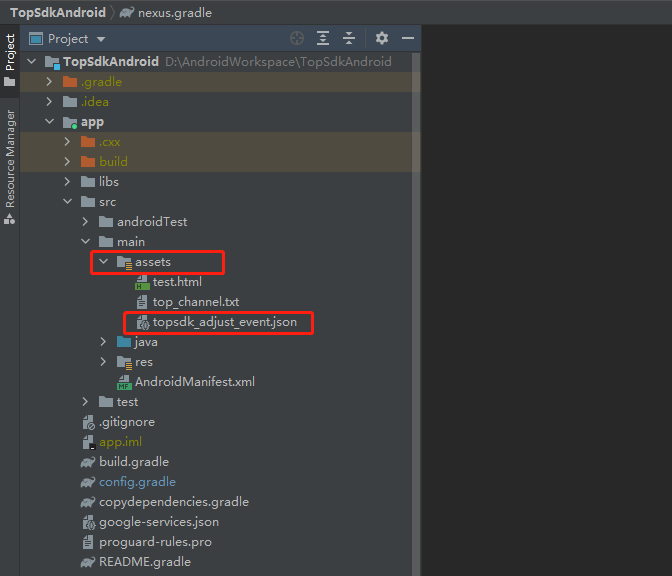Select the test.html file icon
This screenshot has width=672, height=576.
(x=142, y=282)
